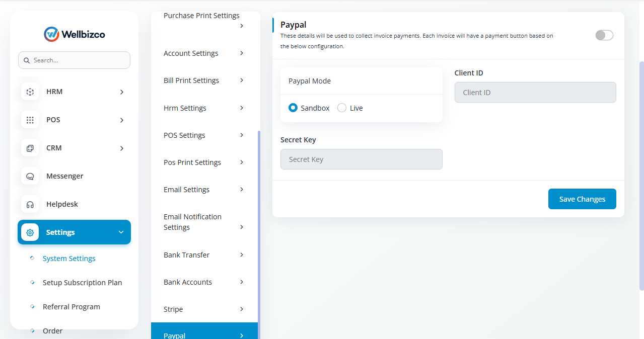
Task: Open POS Settings chevron
Action: (242, 135)
